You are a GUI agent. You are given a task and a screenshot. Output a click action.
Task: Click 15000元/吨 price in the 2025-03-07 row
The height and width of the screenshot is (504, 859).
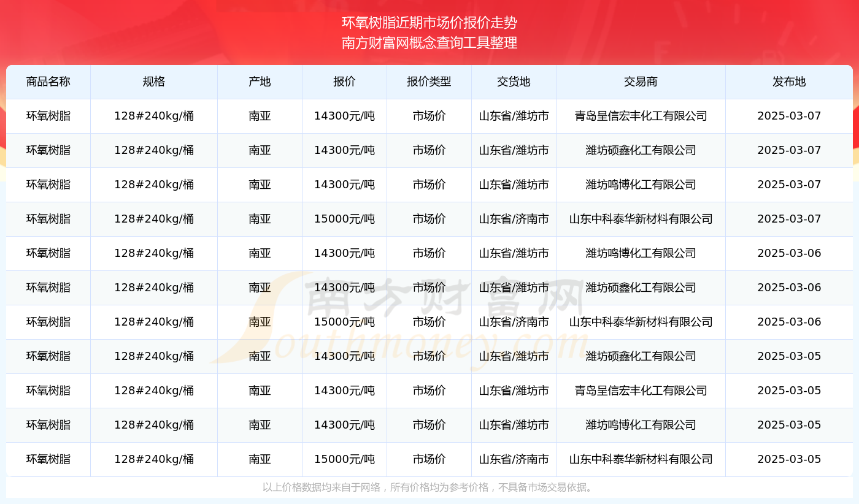344,219
